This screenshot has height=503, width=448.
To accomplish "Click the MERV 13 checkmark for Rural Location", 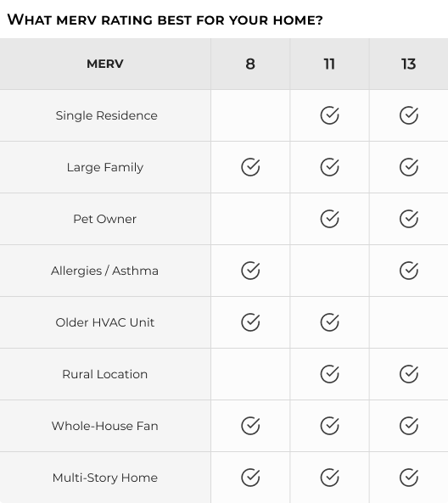I will tap(409, 374).
